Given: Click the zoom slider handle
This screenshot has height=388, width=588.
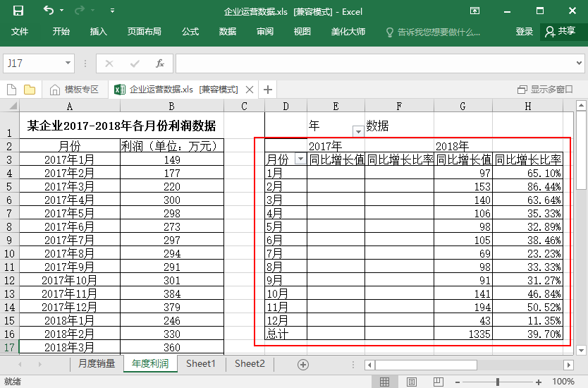Looking at the screenshot, I should [x=498, y=382].
